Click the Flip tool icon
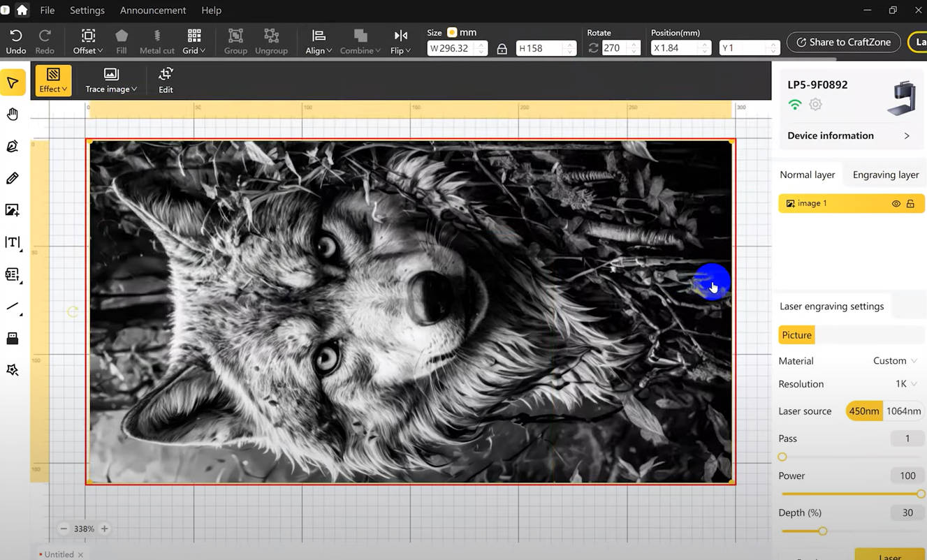This screenshot has height=560, width=927. point(400,36)
